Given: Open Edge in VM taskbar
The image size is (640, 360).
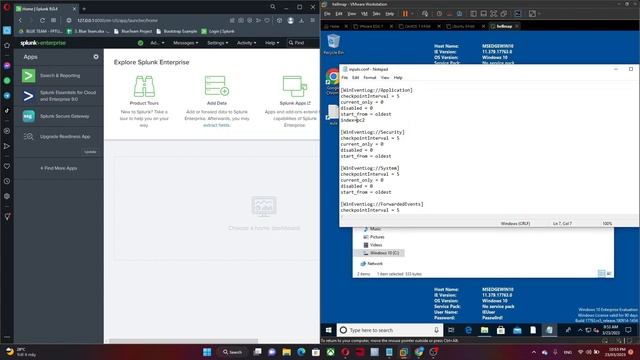Looking at the screenshot, I should (468, 330).
